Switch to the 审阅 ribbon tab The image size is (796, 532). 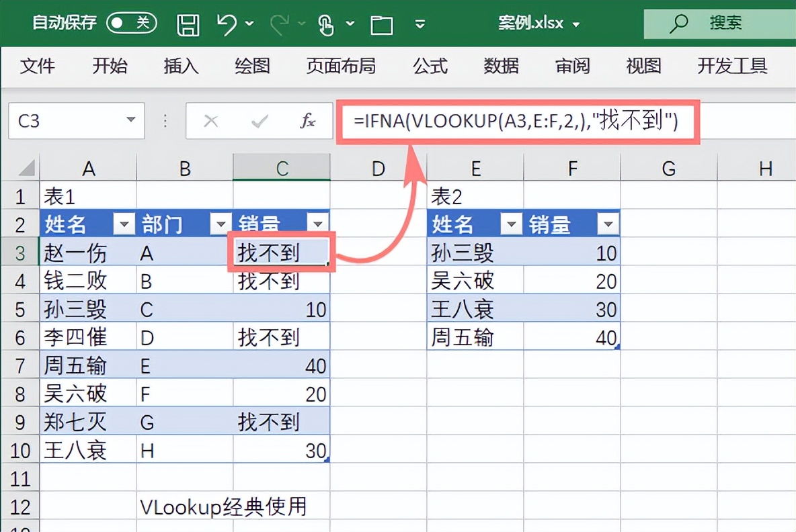point(572,66)
